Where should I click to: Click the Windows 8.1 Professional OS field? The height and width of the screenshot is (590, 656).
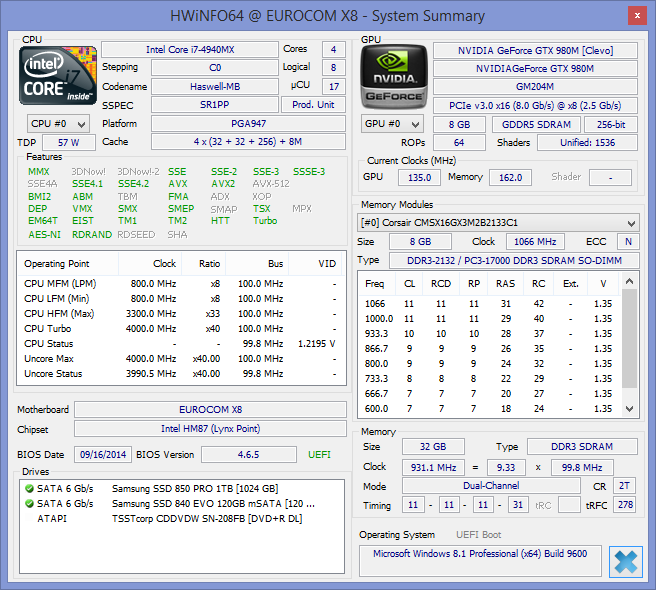(480, 560)
